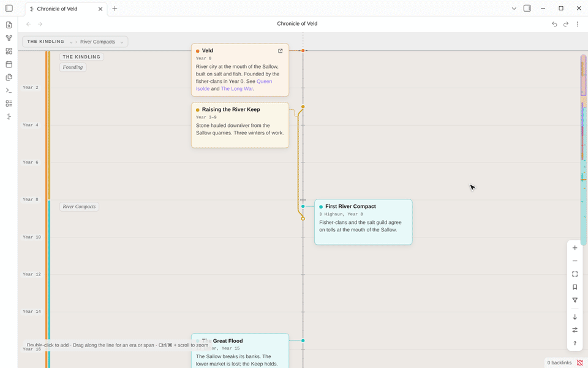Toggle the left sidebar panel
The image size is (588, 368).
click(x=9, y=8)
